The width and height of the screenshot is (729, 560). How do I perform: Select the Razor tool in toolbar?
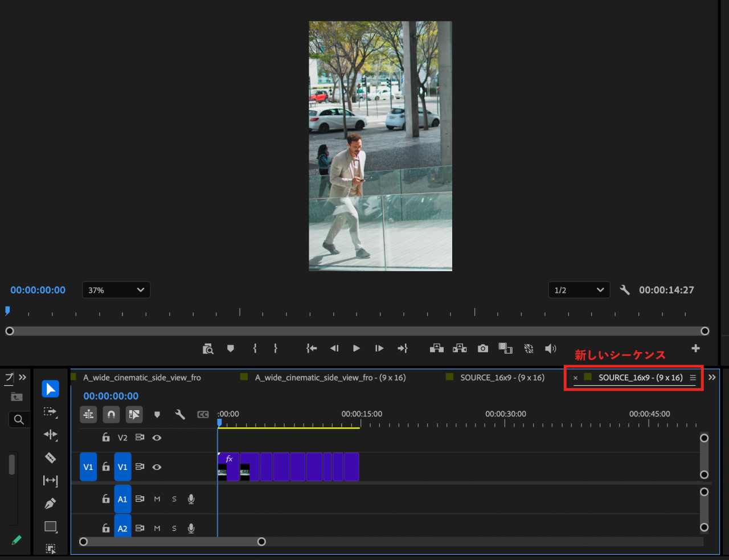tap(50, 457)
